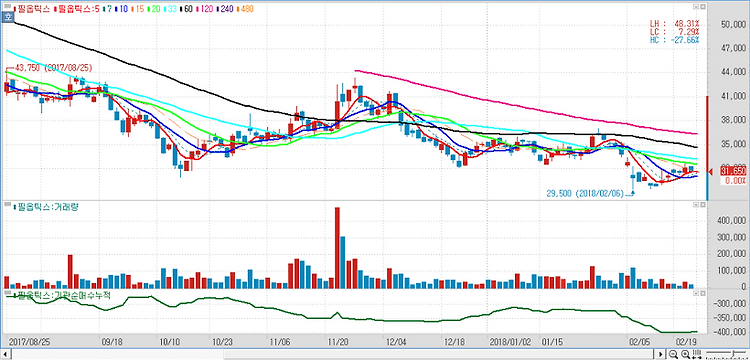Close the volume panel

coord(702,205)
